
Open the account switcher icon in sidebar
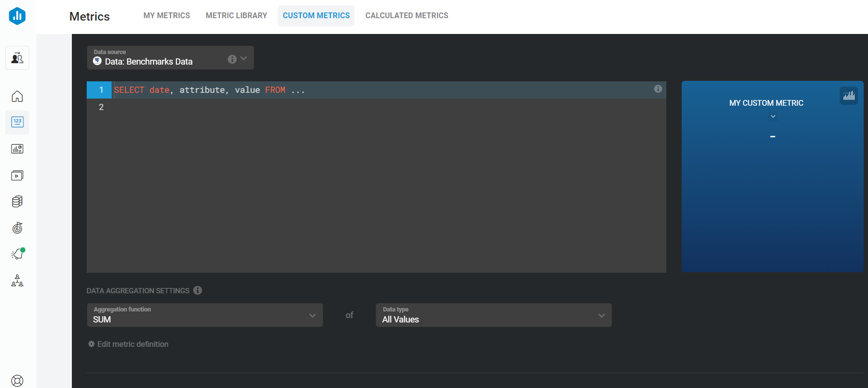pyautogui.click(x=17, y=58)
